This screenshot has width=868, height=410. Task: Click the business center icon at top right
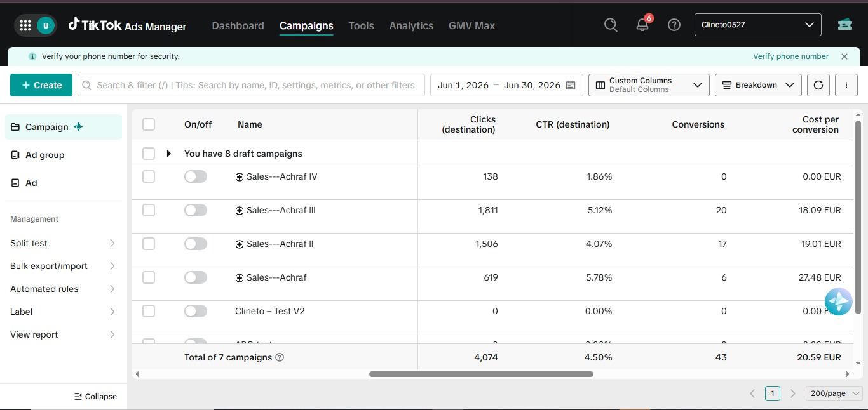point(844,25)
